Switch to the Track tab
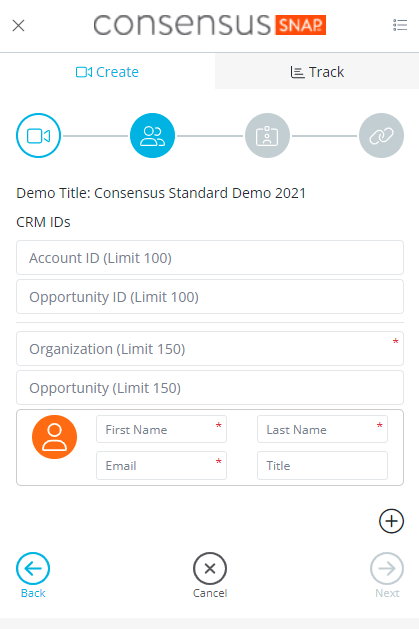The width and height of the screenshot is (419, 629). (x=317, y=72)
